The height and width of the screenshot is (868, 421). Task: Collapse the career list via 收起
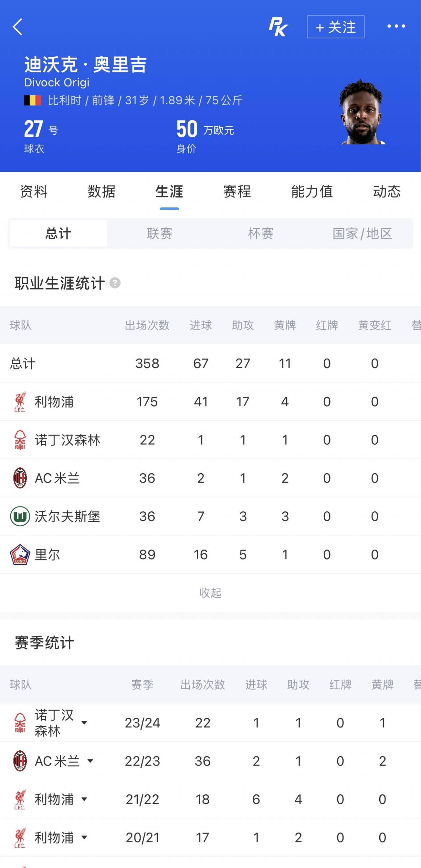[210, 593]
